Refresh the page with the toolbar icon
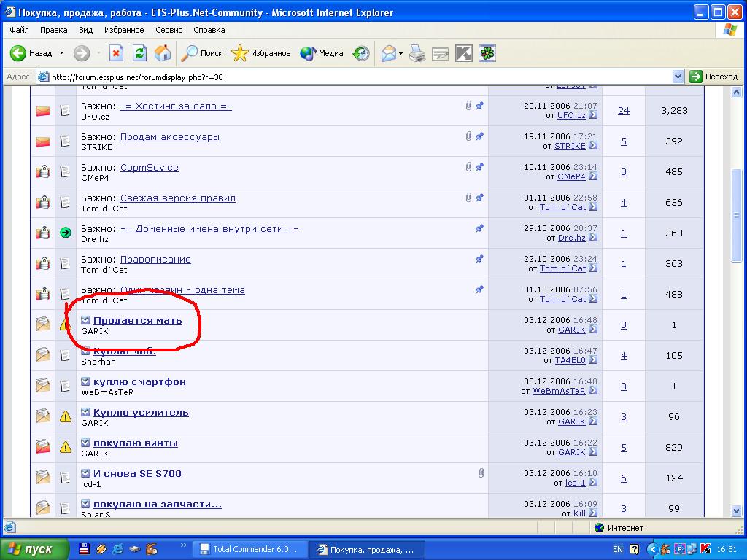 (139, 53)
